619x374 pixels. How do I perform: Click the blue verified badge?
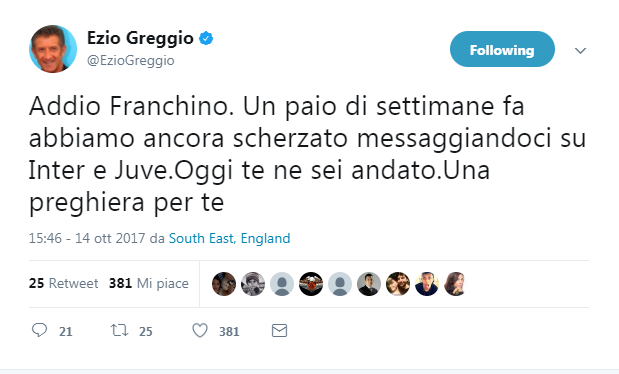[x=206, y=38]
